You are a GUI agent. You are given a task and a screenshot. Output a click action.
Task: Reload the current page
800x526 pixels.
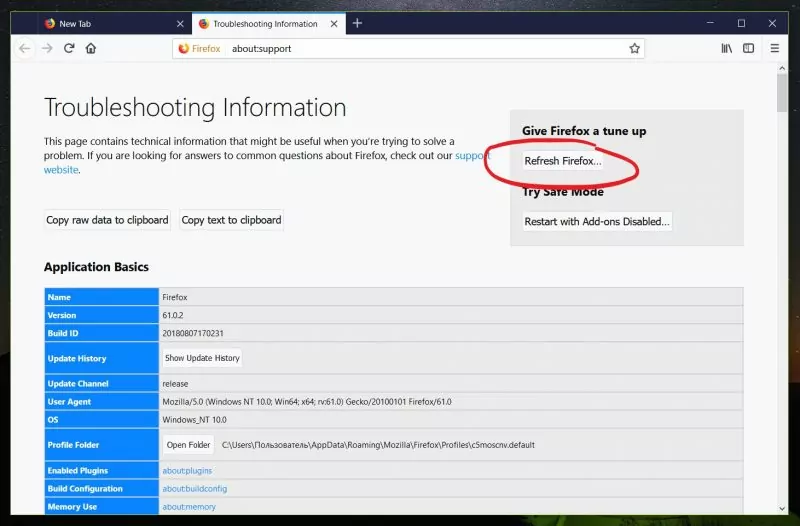coord(69,48)
